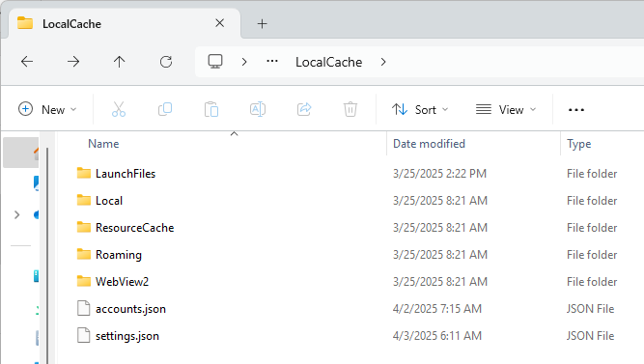Go up one folder level
This screenshot has width=644, height=364.
[x=120, y=62]
